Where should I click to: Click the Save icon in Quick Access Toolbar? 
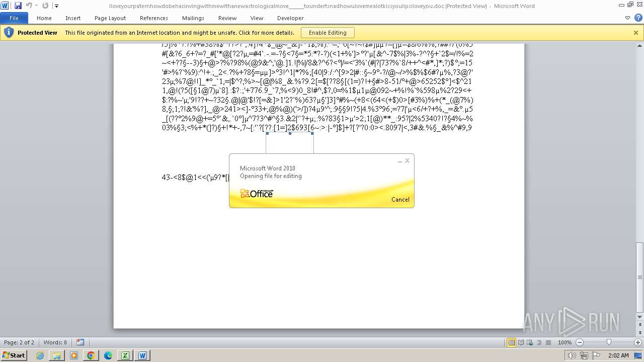(x=18, y=6)
